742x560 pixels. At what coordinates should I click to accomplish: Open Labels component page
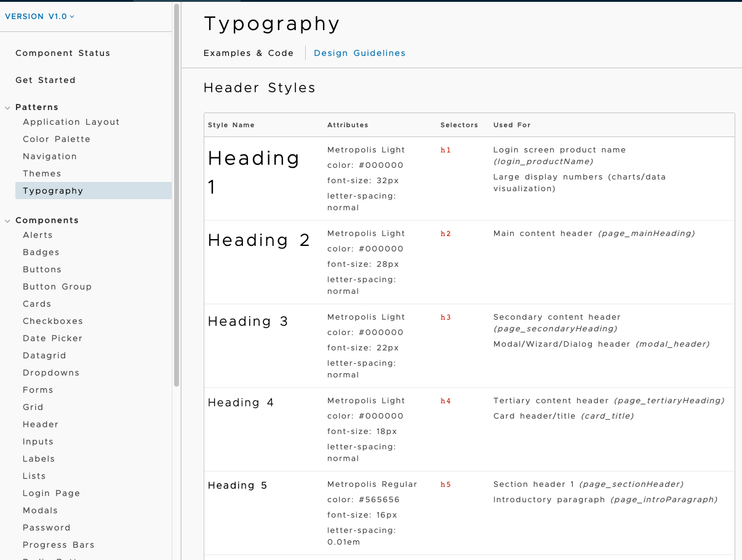pyautogui.click(x=39, y=459)
